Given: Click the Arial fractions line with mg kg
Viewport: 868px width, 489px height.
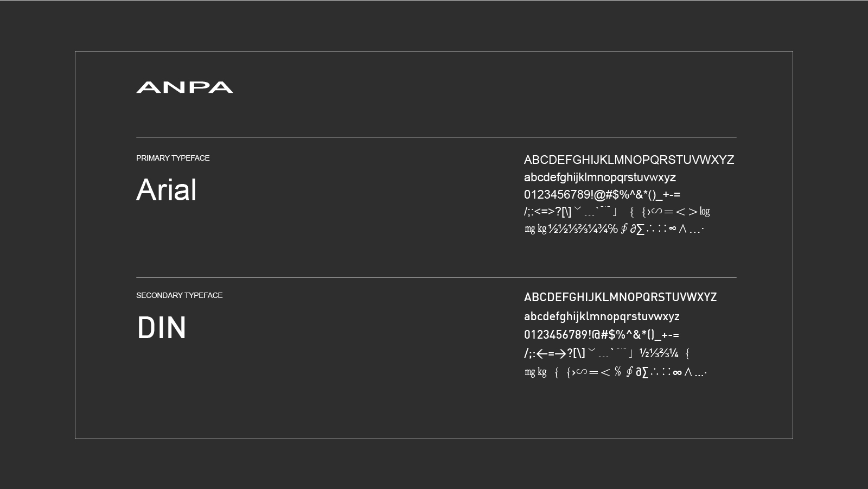Looking at the screenshot, I should point(614,228).
